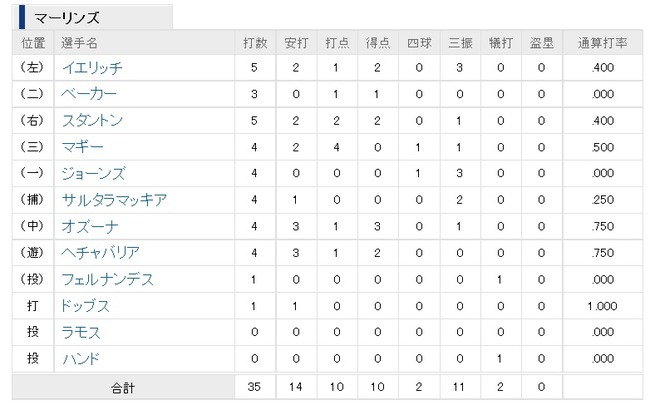Open マギー player page
This screenshot has width=650, height=405.
(x=82, y=147)
